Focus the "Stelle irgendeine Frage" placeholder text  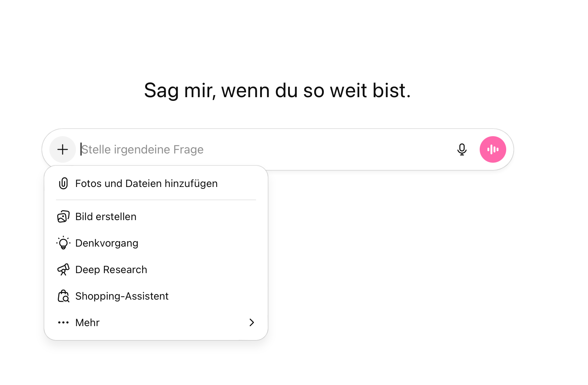pos(142,149)
